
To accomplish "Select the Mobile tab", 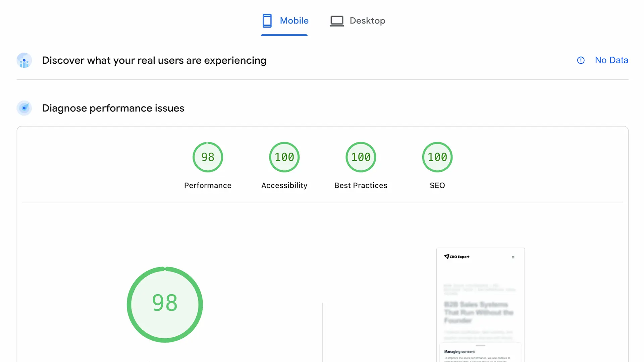I will [294, 20].
